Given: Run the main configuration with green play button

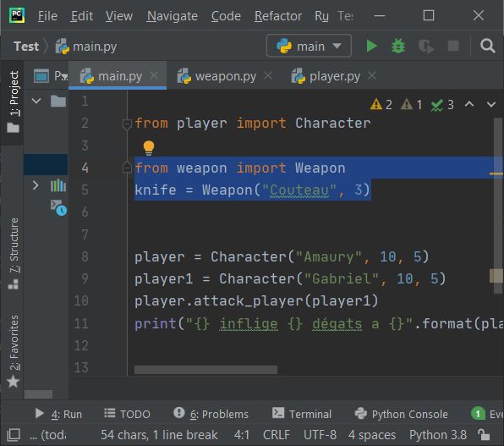Looking at the screenshot, I should pyautogui.click(x=372, y=46).
